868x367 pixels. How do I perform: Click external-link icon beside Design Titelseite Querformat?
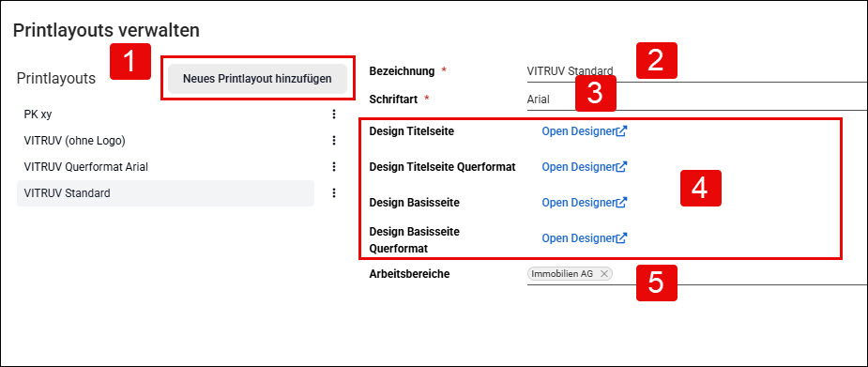tap(621, 167)
